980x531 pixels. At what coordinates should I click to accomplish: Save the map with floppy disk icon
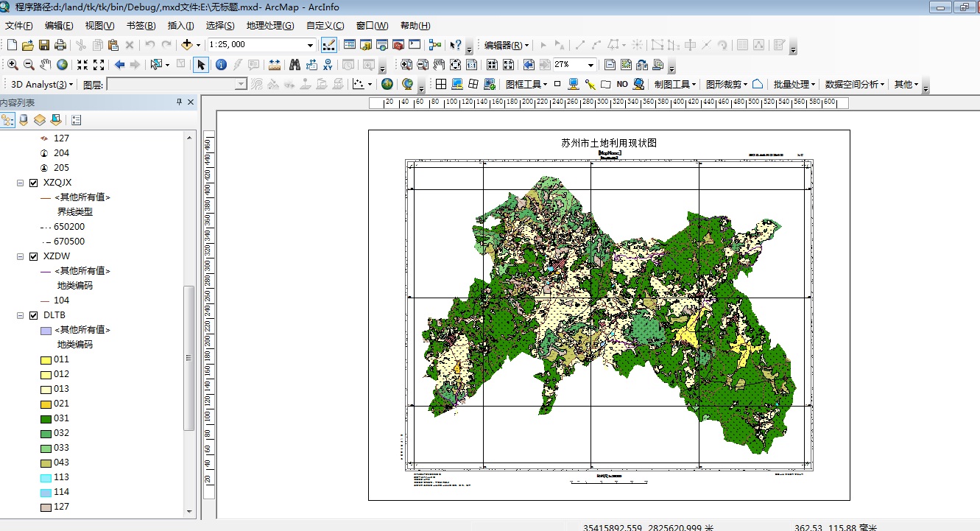point(44,45)
